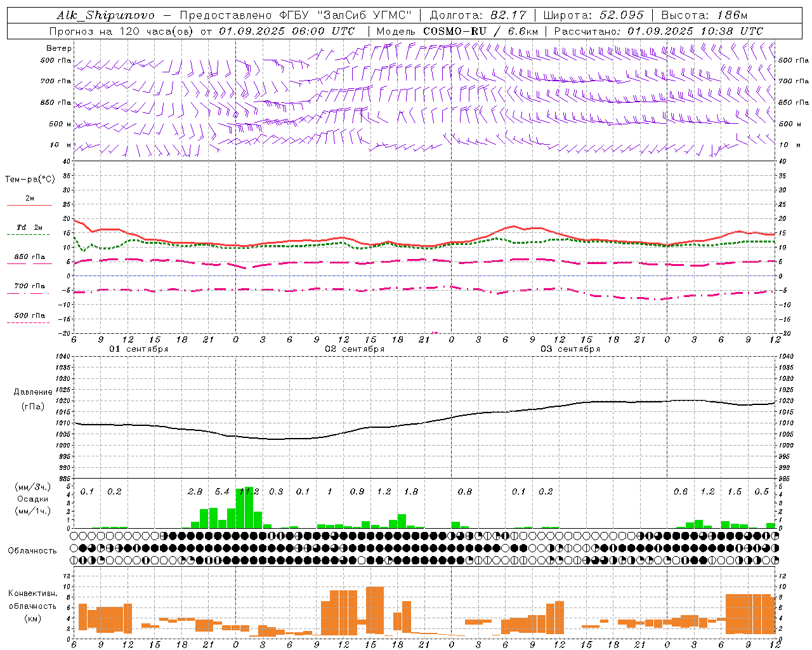
Task: Click the 02 сентября date label
Action: (355, 349)
